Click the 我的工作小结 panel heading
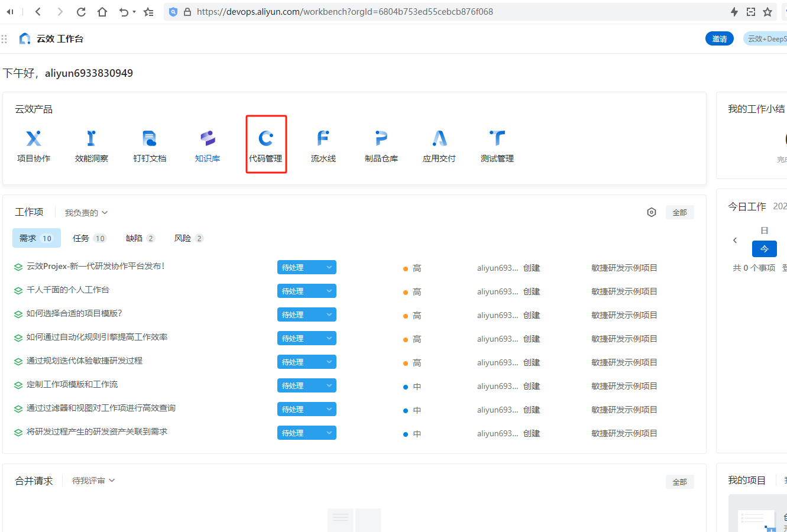Image resolution: width=787 pixels, height=532 pixels. (x=756, y=109)
